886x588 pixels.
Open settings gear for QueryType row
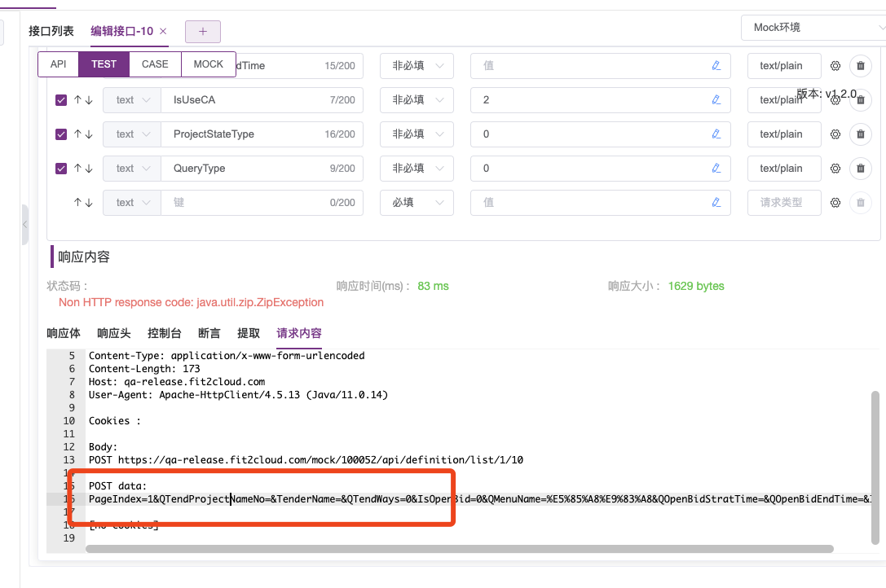click(835, 169)
